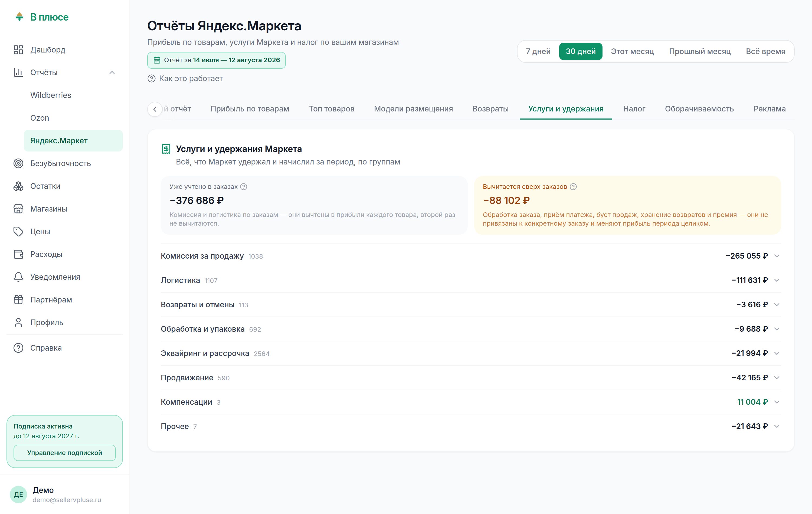Click the Уведомления bell icon
812x514 pixels.
point(18,277)
